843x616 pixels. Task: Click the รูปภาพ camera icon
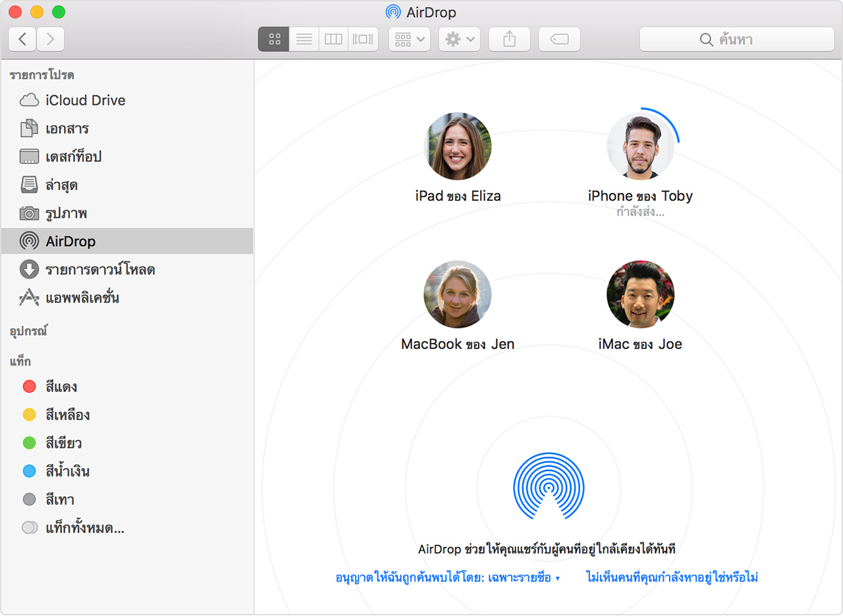pos(29,213)
